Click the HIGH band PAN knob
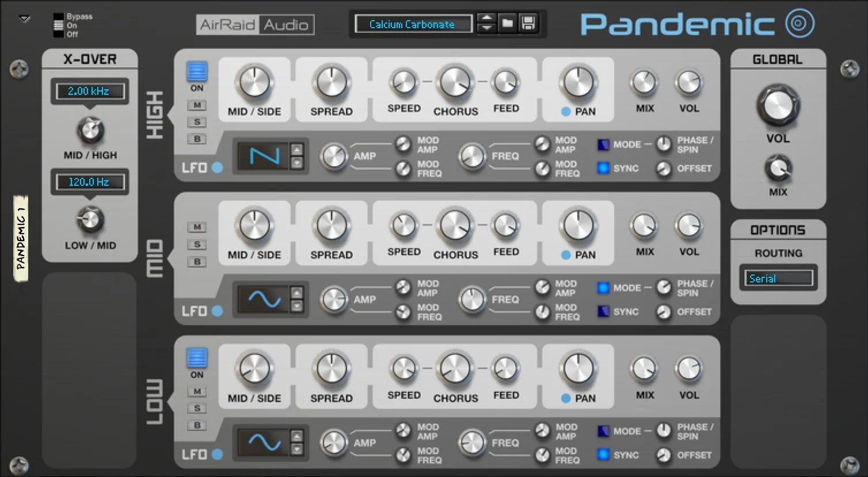The image size is (868, 477). pyautogui.click(x=578, y=82)
